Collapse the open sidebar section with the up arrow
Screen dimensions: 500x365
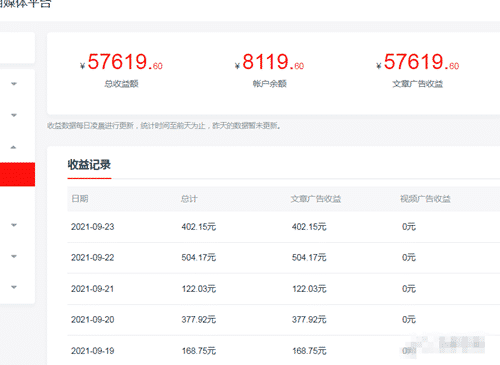[x=13, y=147]
